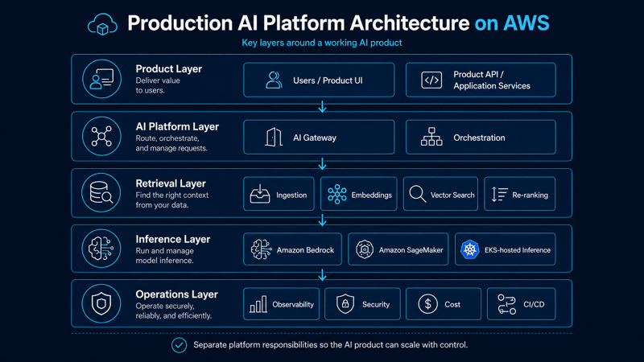The image size is (644, 362).
Task: Click 'Route, orchestrate, and manage requests.' text
Action: click(171, 143)
